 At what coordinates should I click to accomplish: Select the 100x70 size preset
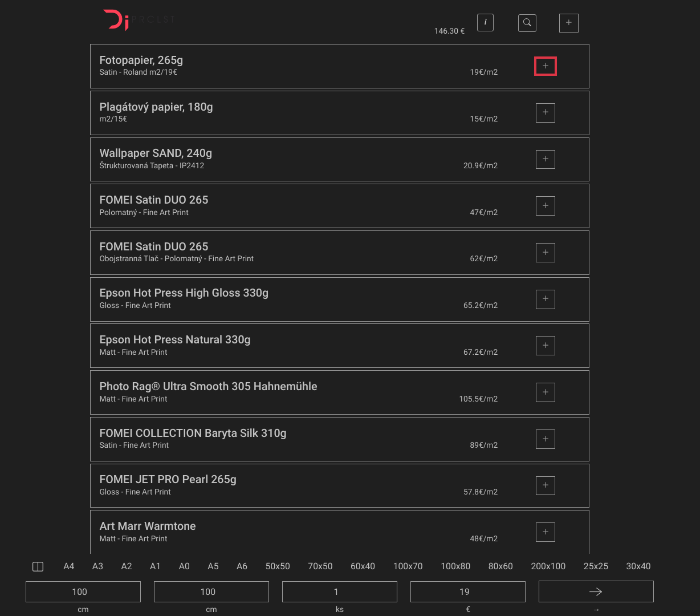click(408, 566)
